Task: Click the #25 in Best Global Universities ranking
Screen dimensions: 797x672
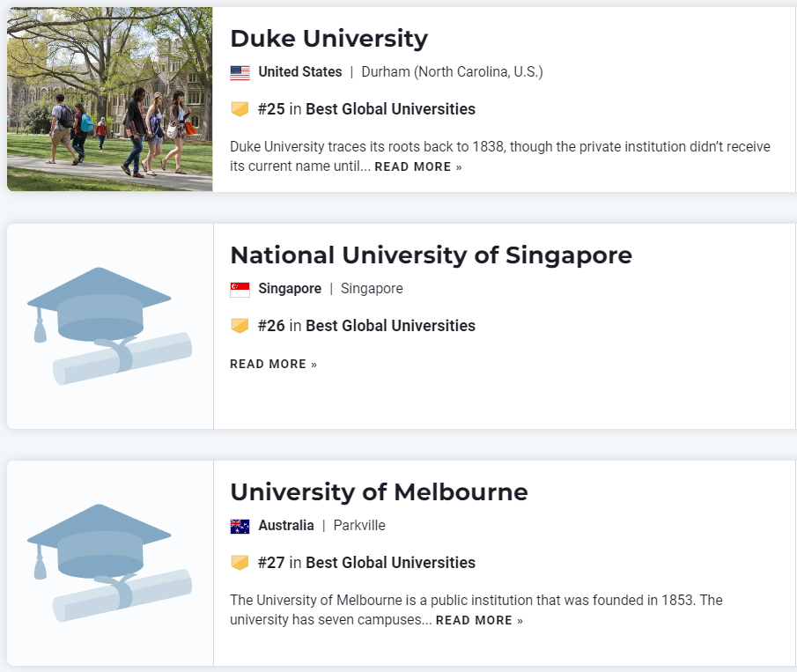Action: pos(366,109)
